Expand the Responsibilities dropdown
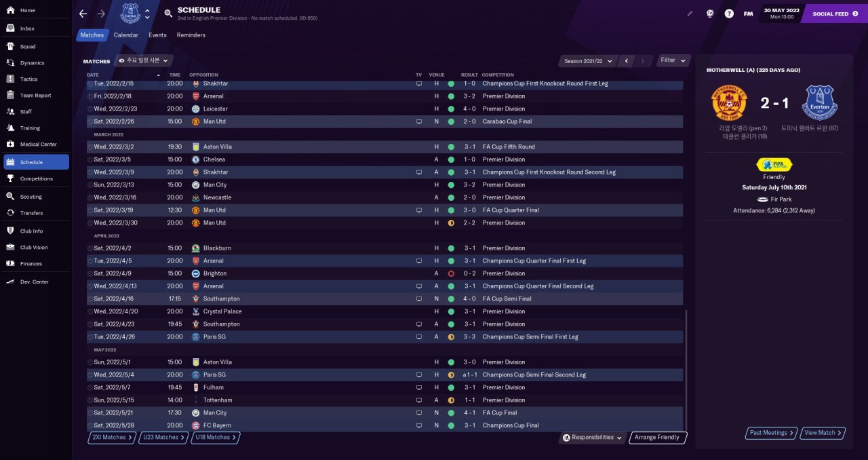Image resolution: width=868 pixels, height=460 pixels. [593, 438]
